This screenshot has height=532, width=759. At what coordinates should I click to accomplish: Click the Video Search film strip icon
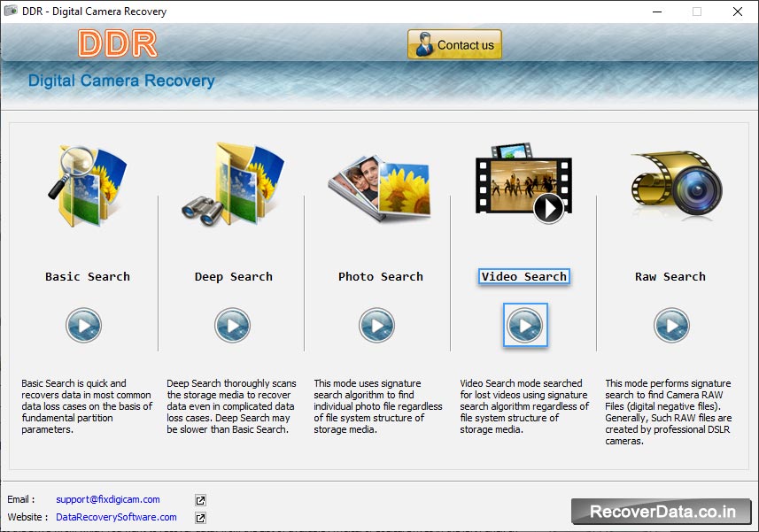point(523,183)
